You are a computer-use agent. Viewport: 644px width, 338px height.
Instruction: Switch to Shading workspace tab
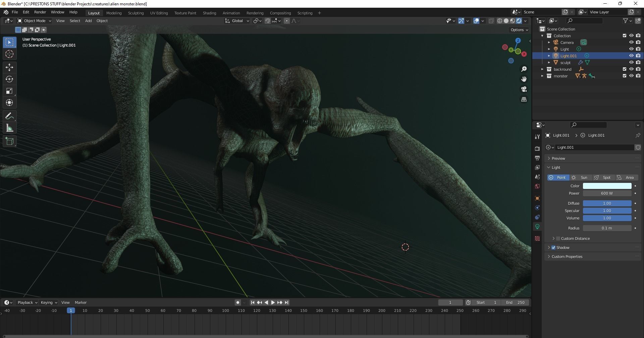tap(209, 13)
